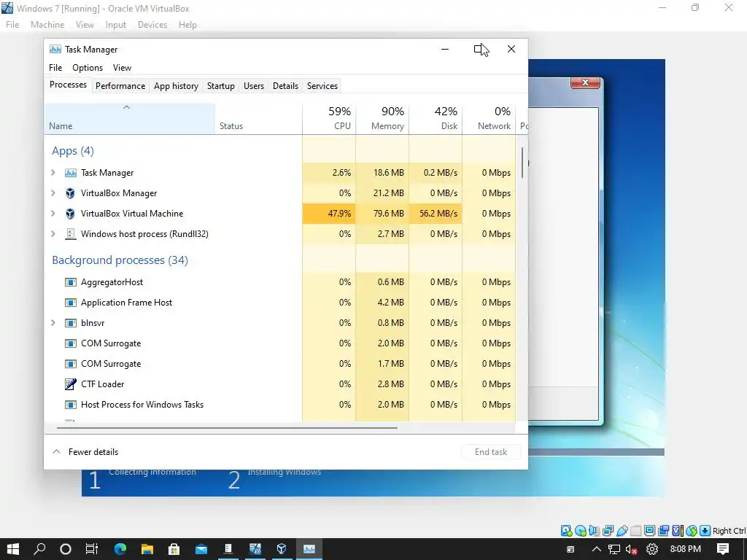Click the horizontal scrollbar under process list
The image size is (747, 560).
(227, 427)
